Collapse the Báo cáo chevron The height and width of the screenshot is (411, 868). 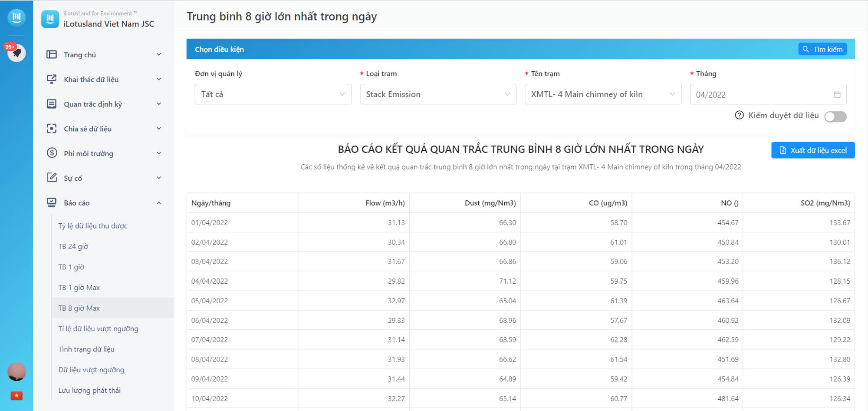(159, 202)
